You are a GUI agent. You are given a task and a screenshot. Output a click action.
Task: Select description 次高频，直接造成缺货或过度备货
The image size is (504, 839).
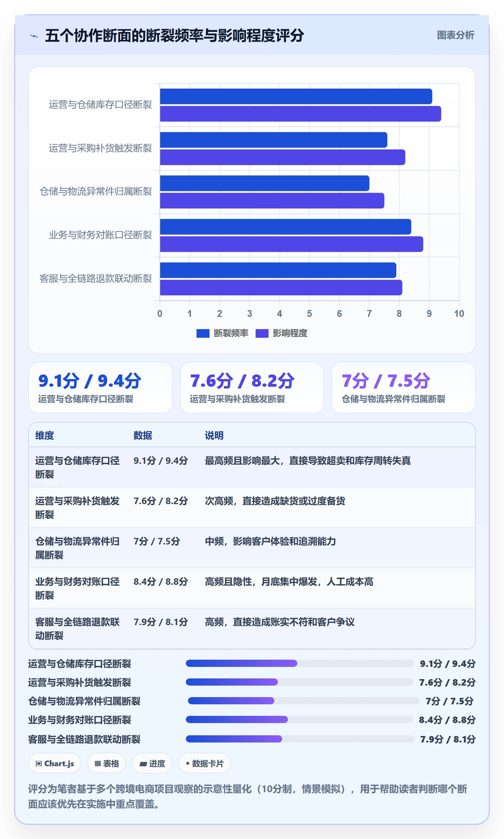pos(275,501)
